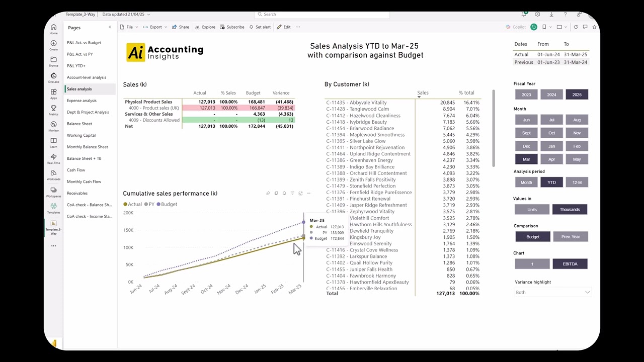Pin the Cumulative sales chart visual
The width and height of the screenshot is (644, 362).
[268, 193]
